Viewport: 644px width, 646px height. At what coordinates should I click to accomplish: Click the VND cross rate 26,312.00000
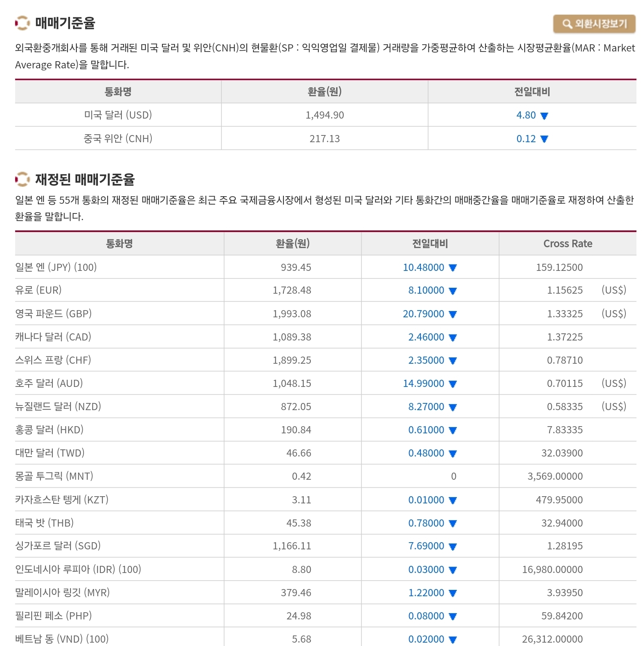pyautogui.click(x=552, y=639)
